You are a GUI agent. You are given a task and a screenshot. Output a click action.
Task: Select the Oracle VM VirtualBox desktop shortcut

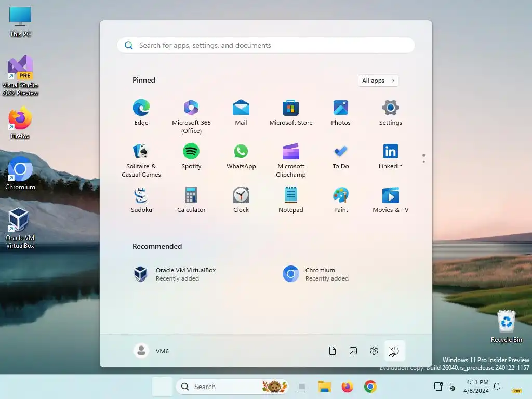[x=20, y=228]
